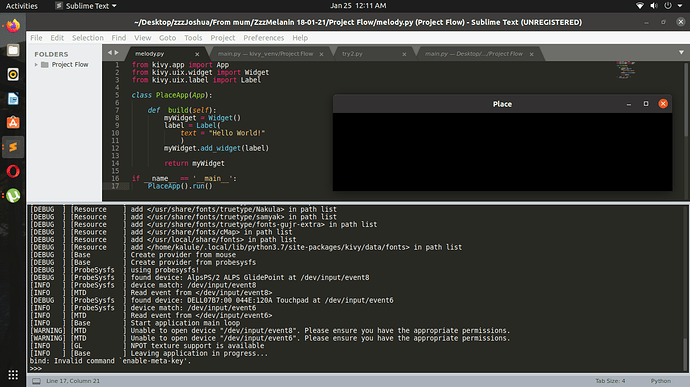Minimize the Place window
This screenshot has width=690, height=387.
pos(629,104)
